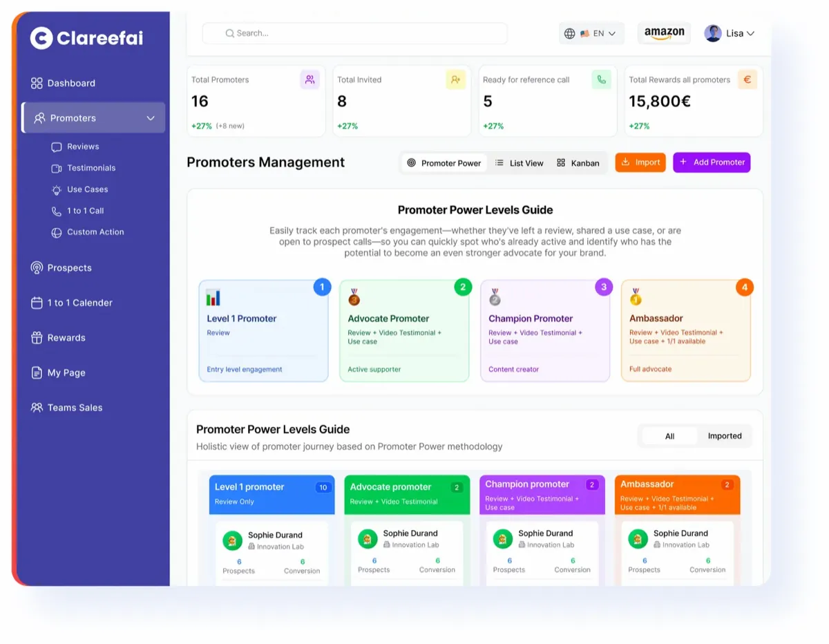The height and width of the screenshot is (644, 829).
Task: Click the video icon beside Testimonials
Action: coord(57,168)
